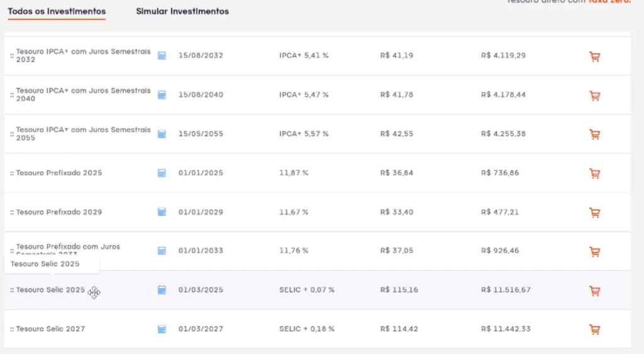Screen dimensions: 644x354
Task: Click unit price R$ 926,46
Action: (500, 250)
